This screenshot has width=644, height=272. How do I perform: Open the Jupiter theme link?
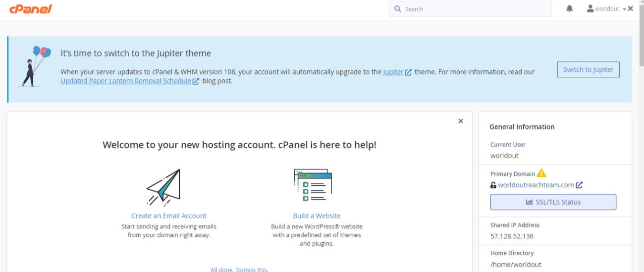[393, 72]
